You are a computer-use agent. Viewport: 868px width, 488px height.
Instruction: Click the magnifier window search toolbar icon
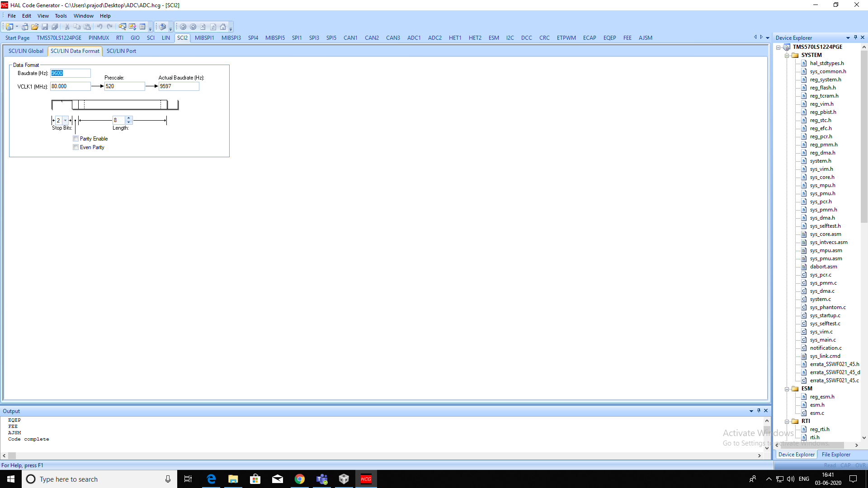[122, 27]
